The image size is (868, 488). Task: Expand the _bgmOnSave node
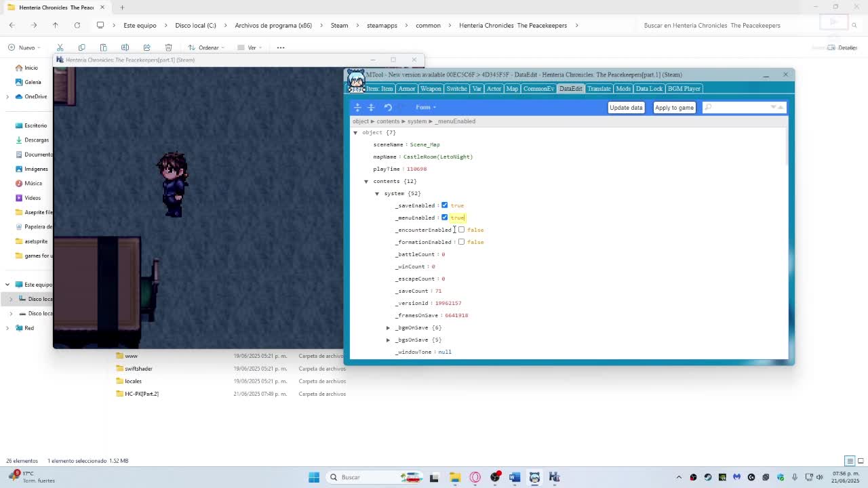click(x=388, y=327)
